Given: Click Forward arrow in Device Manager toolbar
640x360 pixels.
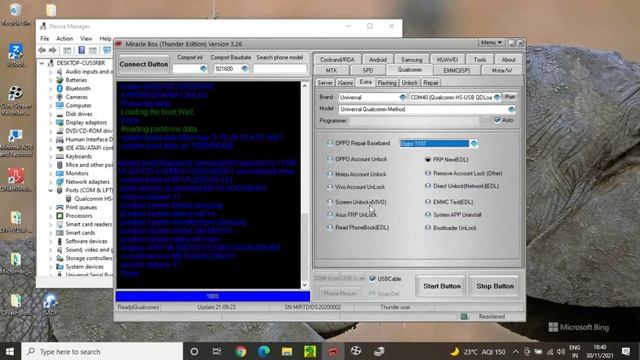Looking at the screenshot, I should point(53,50).
